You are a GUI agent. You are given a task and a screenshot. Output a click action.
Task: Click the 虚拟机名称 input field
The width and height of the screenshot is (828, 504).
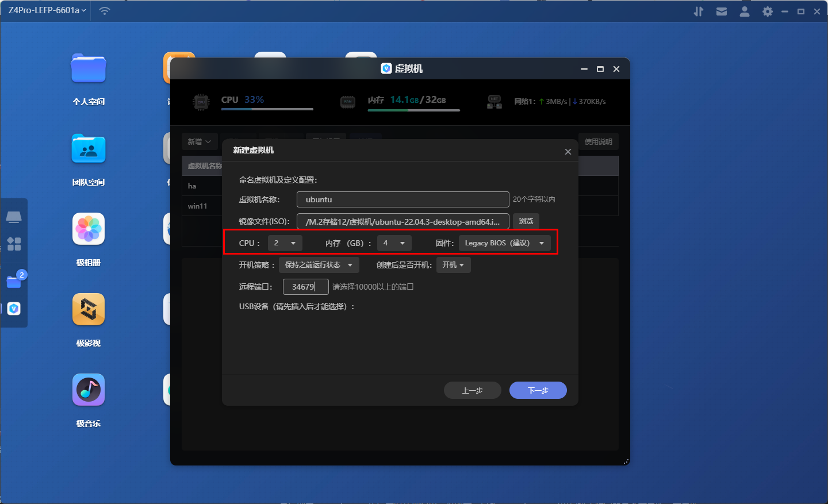click(x=402, y=199)
